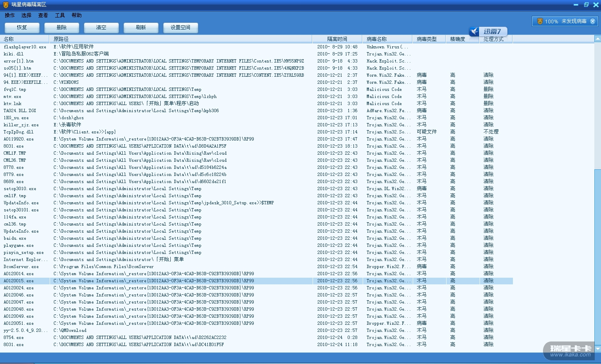The width and height of the screenshot is (601, 364).
Task: Click the scrollbar down arrow of the list
Action: pyautogui.click(x=598, y=349)
